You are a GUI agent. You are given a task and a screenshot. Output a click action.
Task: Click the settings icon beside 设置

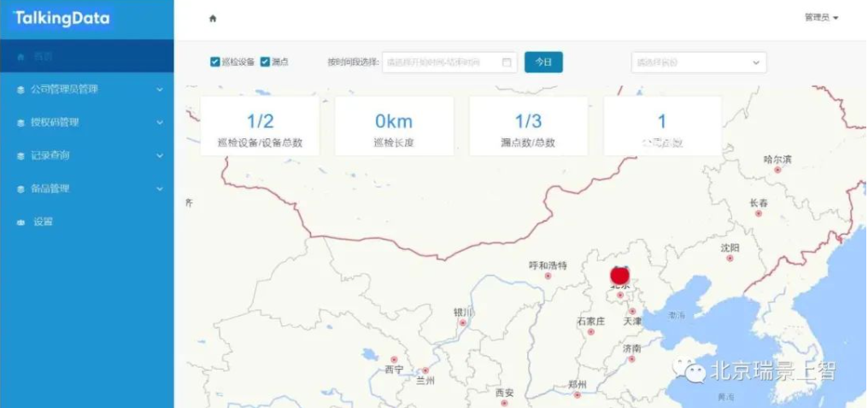coord(21,222)
